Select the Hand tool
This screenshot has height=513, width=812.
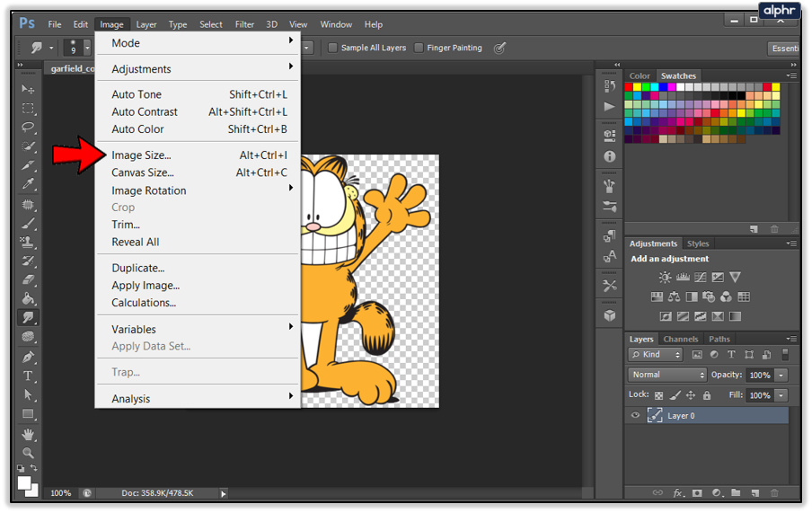click(x=29, y=435)
